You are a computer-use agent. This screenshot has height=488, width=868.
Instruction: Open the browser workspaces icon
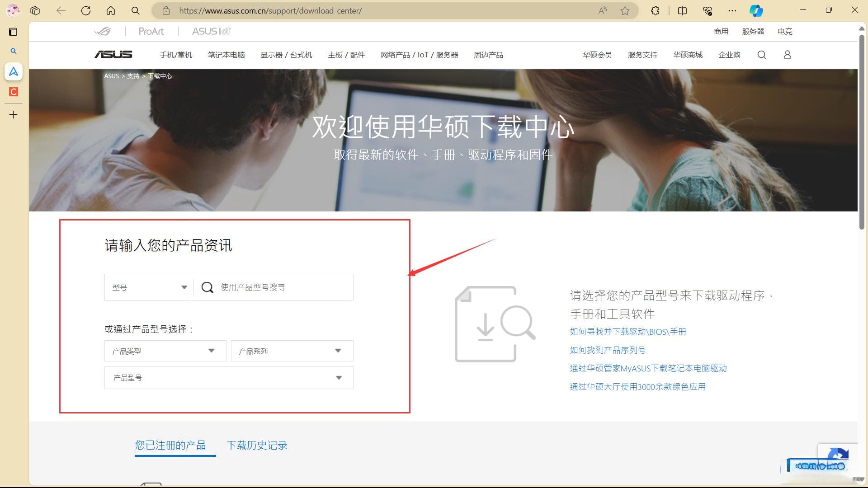[35, 10]
